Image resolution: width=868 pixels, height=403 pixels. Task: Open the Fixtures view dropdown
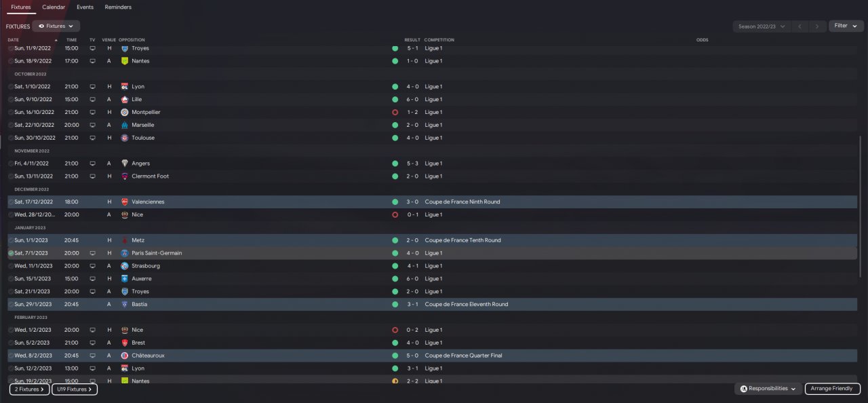point(56,26)
